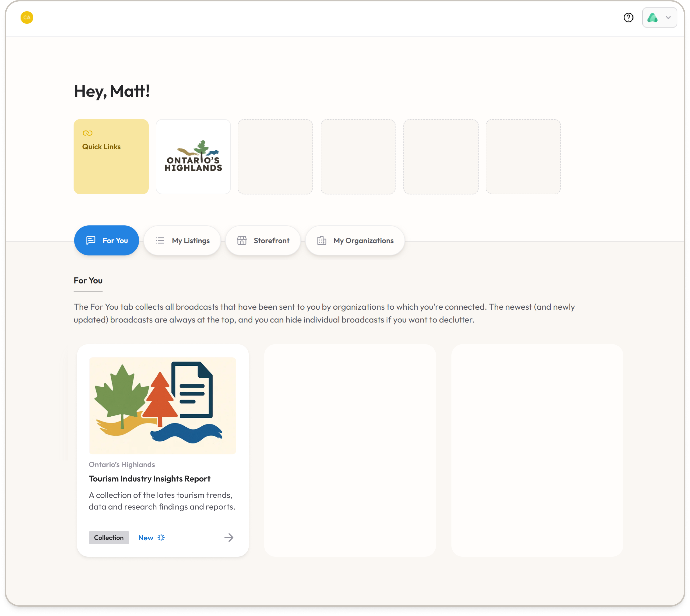
Task: Click the green account logo icon
Action: tap(652, 18)
